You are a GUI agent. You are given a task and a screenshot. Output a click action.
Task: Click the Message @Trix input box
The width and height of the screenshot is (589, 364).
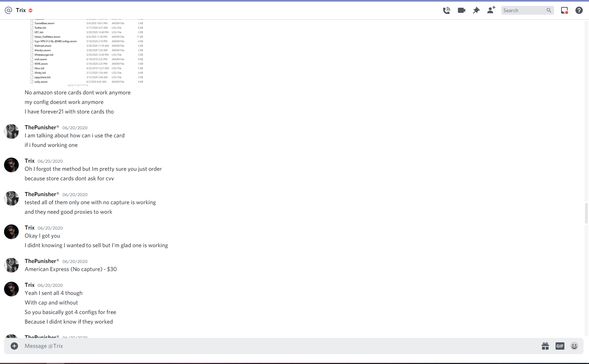coord(279,346)
